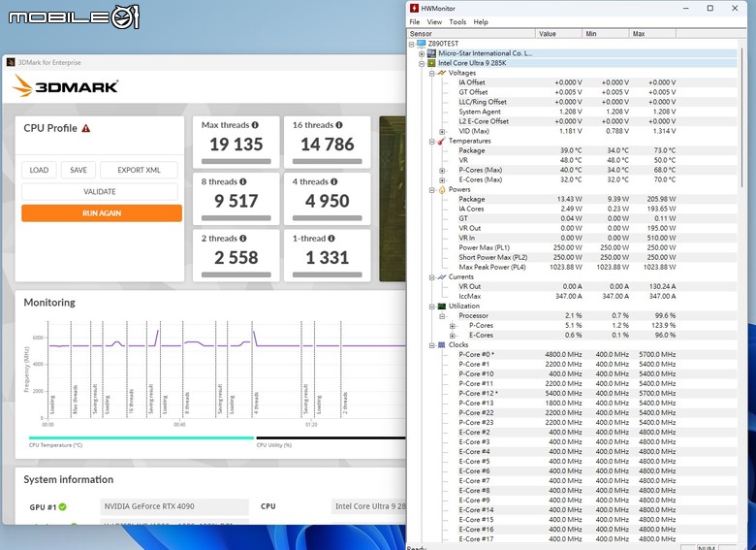Viewport: 756px width, 550px height.
Task: Click the NVIDIA GeForce RTX 4090 field
Action: tap(174, 506)
